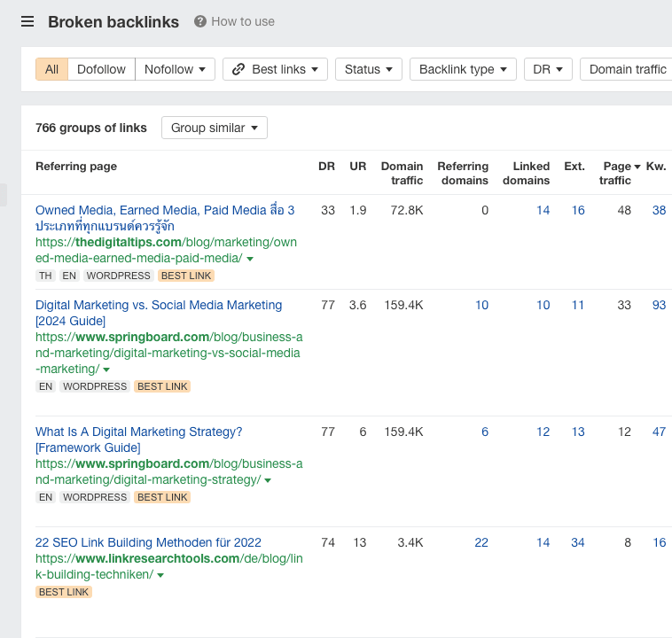The width and height of the screenshot is (672, 638).
Task: Open the Backlink type dropdown
Action: click(463, 69)
